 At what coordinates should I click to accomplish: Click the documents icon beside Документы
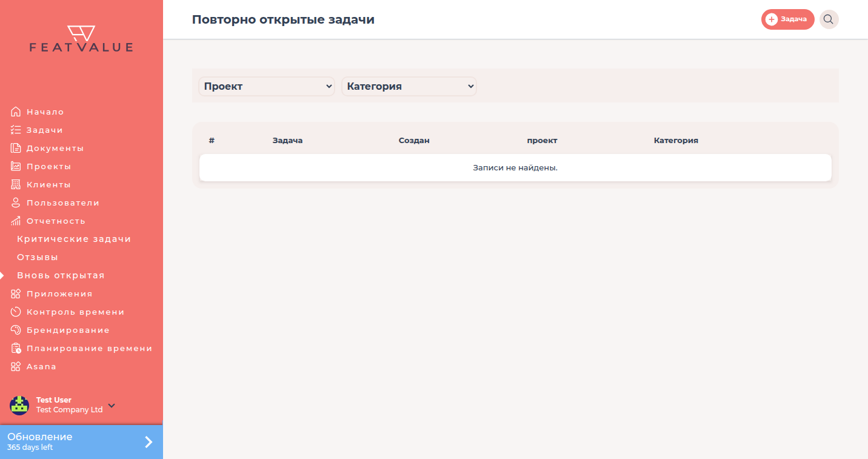click(16, 148)
